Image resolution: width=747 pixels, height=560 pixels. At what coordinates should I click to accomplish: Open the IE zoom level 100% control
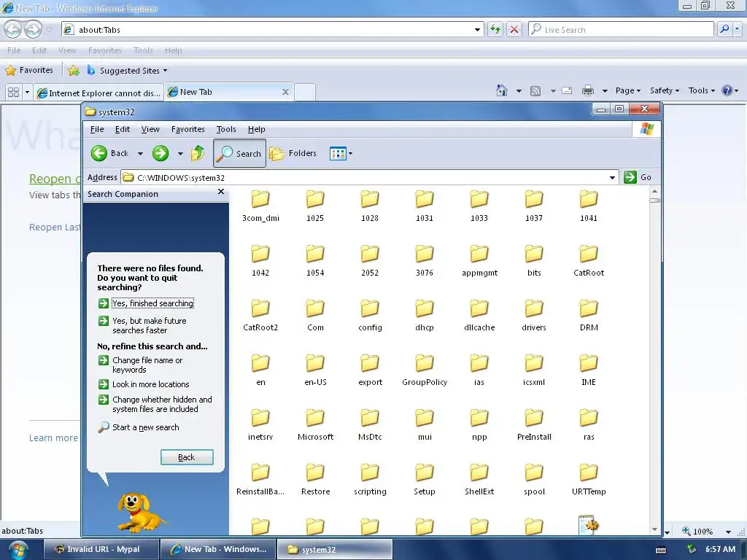coord(706,531)
